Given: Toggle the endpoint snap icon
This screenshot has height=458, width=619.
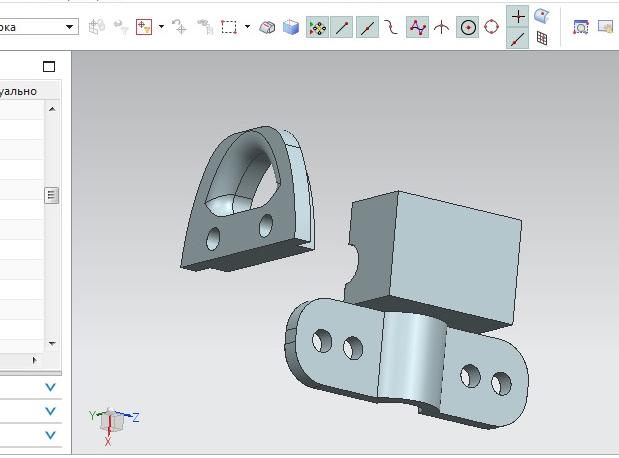Looking at the screenshot, I should point(343,27).
